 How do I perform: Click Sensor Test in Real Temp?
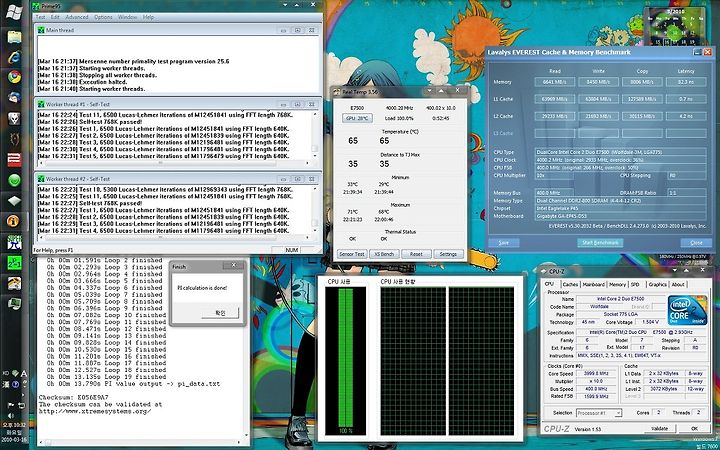(352, 254)
